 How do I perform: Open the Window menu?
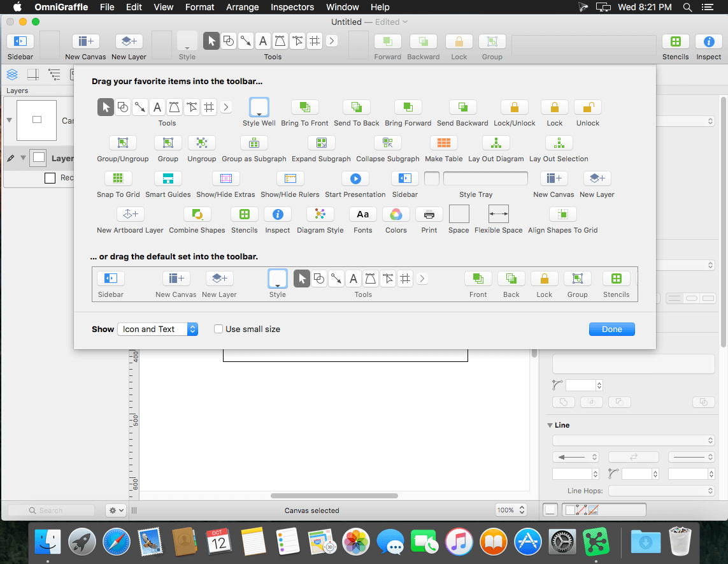click(x=342, y=7)
